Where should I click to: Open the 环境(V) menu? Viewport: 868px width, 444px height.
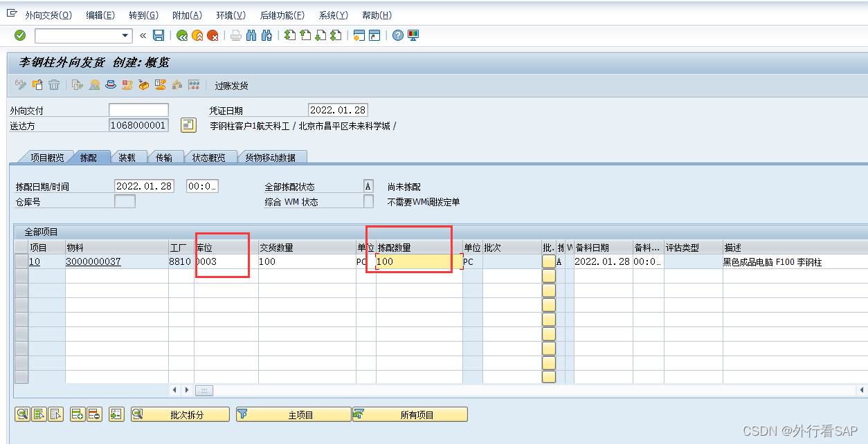click(x=230, y=15)
